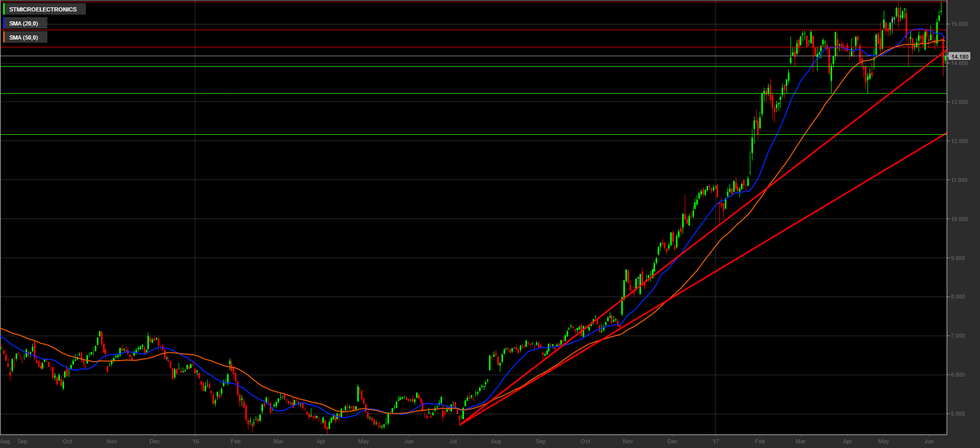Click the 15.000 price axis label
Image resolution: width=980 pixels, height=448 pixels.
(x=959, y=24)
